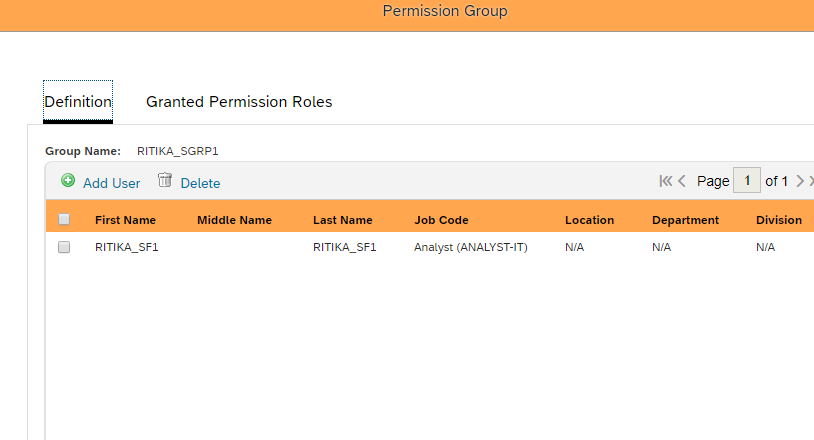This screenshot has height=440, width=814.
Task: Open the Definition tab
Action: pyautogui.click(x=78, y=102)
